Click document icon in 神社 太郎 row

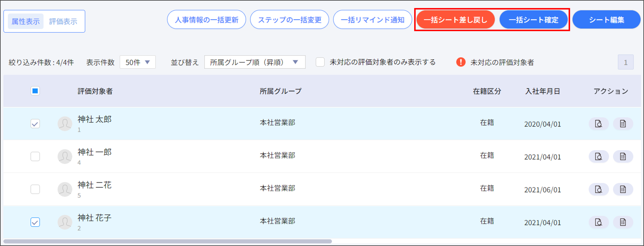tap(623, 124)
